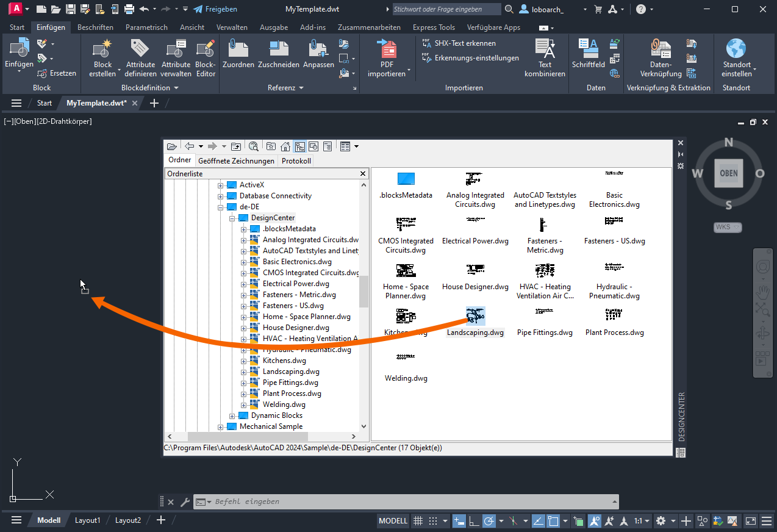Open the Start file tab
This screenshot has height=532, width=777.
tap(45, 103)
